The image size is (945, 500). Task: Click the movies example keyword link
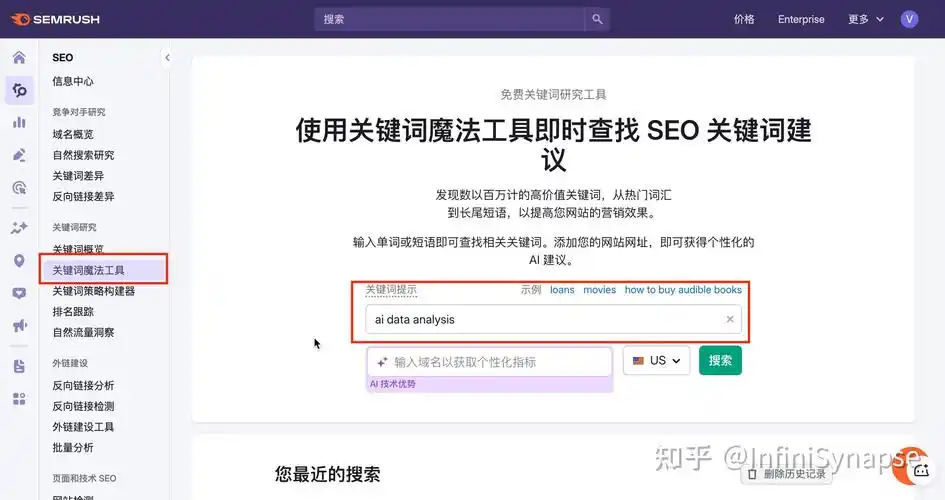pyautogui.click(x=600, y=290)
